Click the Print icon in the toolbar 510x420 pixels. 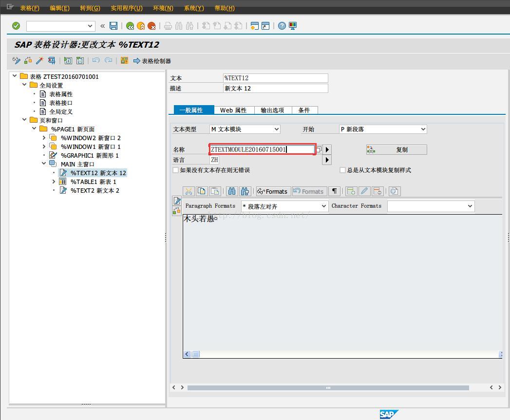tap(168, 26)
